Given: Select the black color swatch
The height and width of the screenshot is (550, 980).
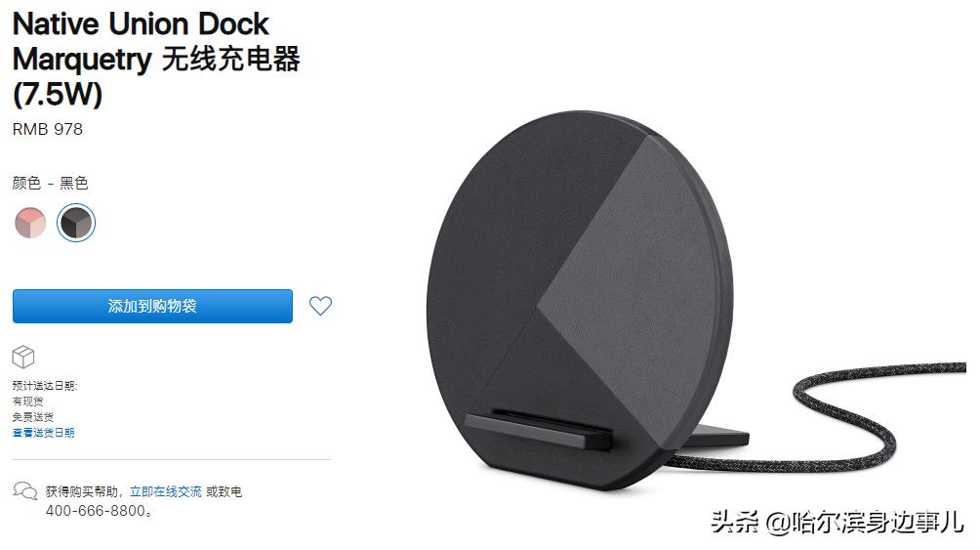Looking at the screenshot, I should click(x=75, y=222).
